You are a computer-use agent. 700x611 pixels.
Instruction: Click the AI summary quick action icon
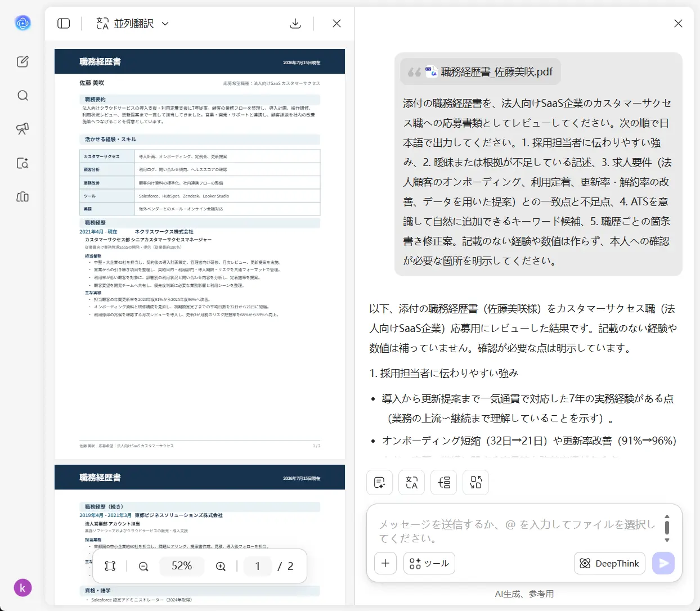(379, 482)
